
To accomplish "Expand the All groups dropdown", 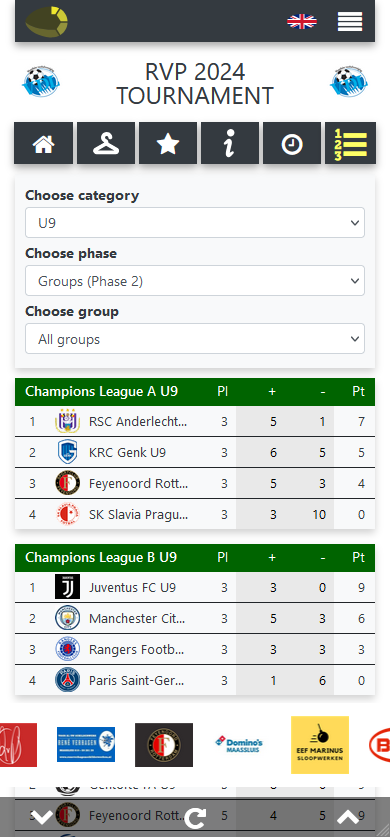I will pyautogui.click(x=195, y=338).
